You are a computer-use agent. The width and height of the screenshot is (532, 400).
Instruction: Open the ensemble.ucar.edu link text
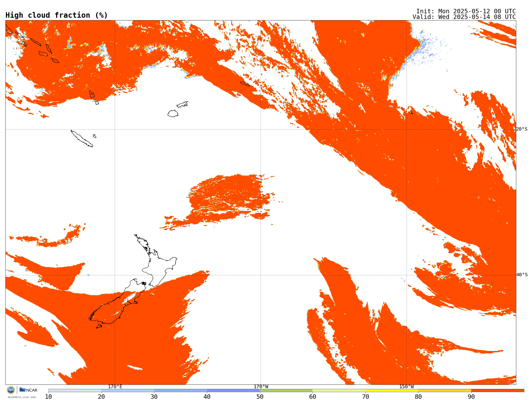(x=22, y=397)
